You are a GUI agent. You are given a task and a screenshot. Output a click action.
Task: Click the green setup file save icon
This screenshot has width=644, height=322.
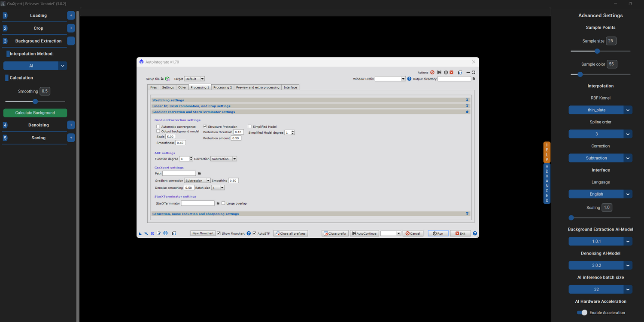pyautogui.click(x=167, y=79)
